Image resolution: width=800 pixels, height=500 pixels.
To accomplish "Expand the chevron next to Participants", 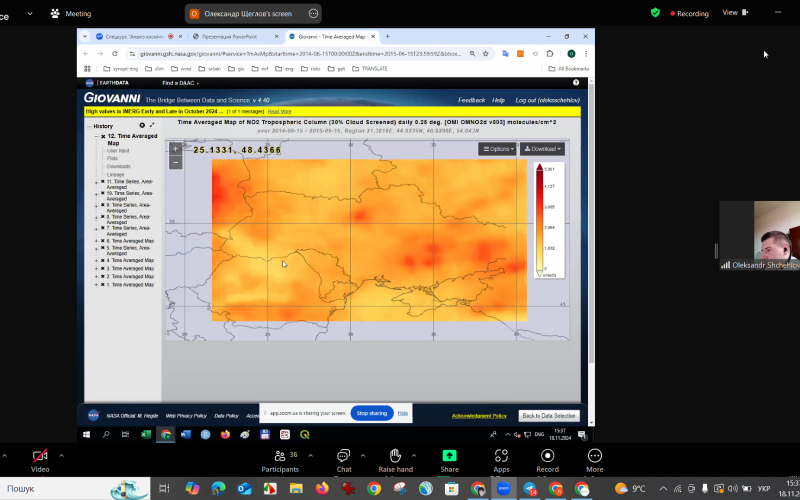I will (x=310, y=456).
